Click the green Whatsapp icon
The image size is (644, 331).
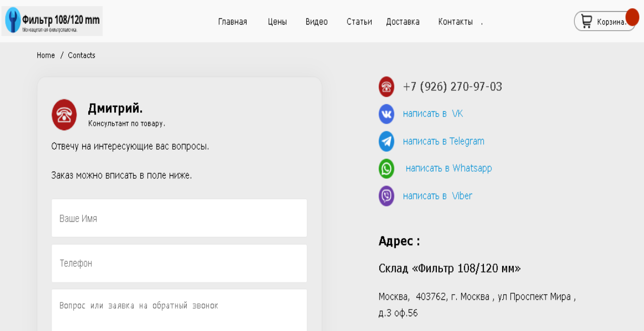386,169
